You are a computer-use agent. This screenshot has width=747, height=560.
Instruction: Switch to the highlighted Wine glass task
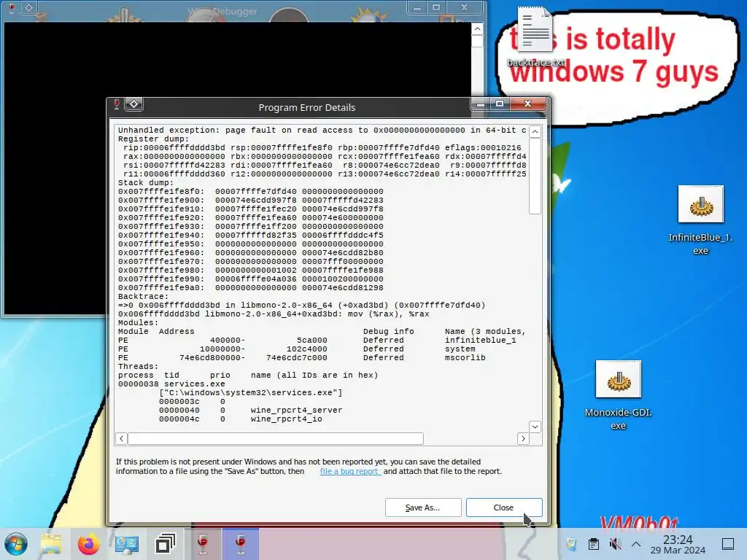click(x=241, y=544)
